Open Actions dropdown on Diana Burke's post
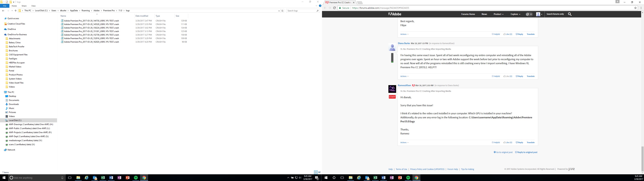The image size is (644, 181). 404,76
